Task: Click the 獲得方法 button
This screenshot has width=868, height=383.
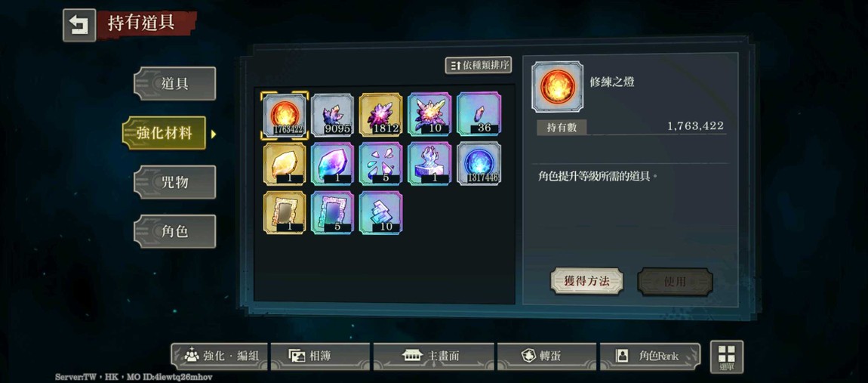Action: pos(586,282)
